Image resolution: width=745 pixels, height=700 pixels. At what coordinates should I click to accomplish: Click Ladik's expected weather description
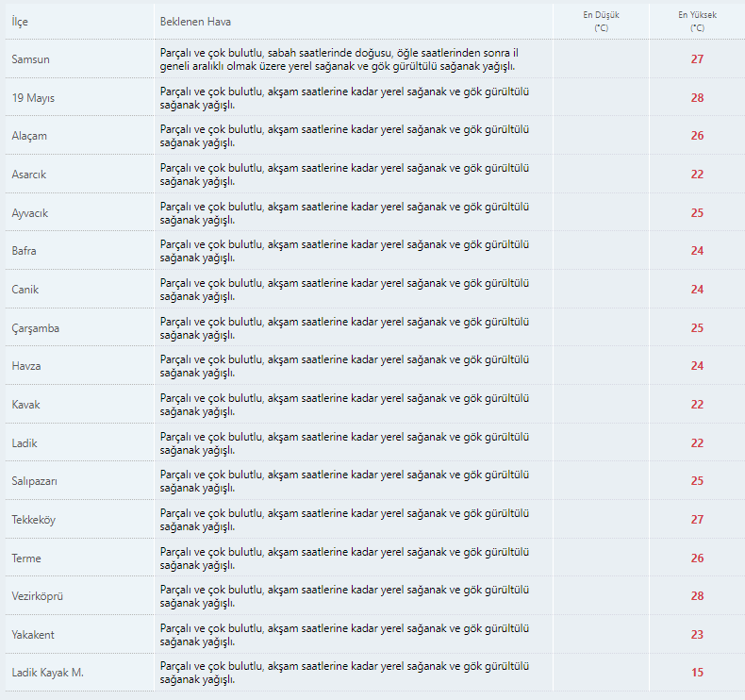click(344, 443)
